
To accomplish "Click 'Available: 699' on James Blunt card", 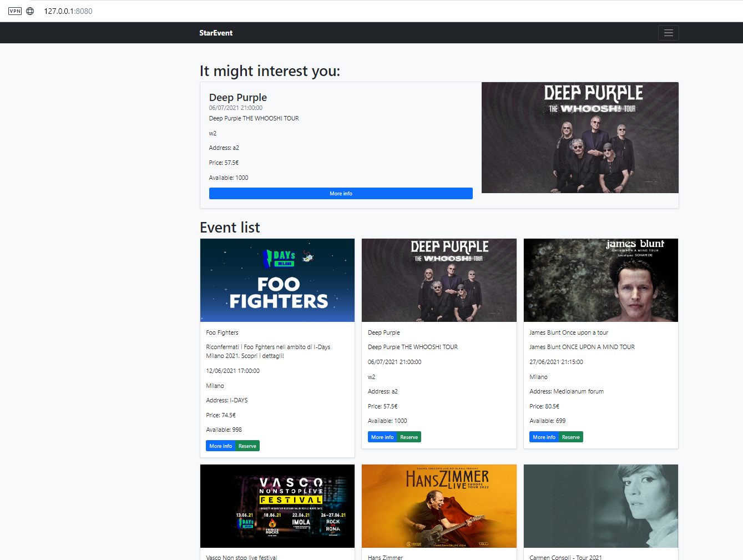I will (548, 421).
